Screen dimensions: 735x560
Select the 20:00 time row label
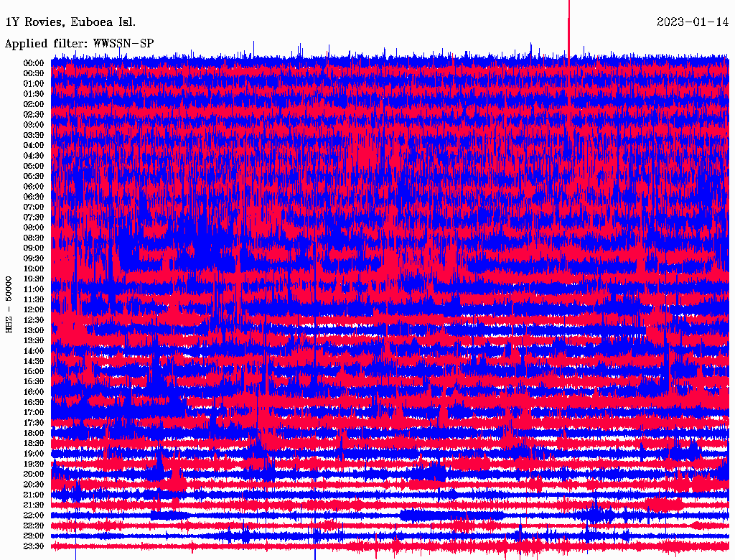click(33, 474)
